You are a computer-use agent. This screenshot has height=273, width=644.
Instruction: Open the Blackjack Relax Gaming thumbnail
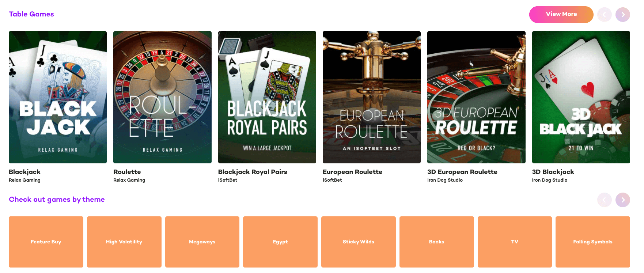coord(58,97)
